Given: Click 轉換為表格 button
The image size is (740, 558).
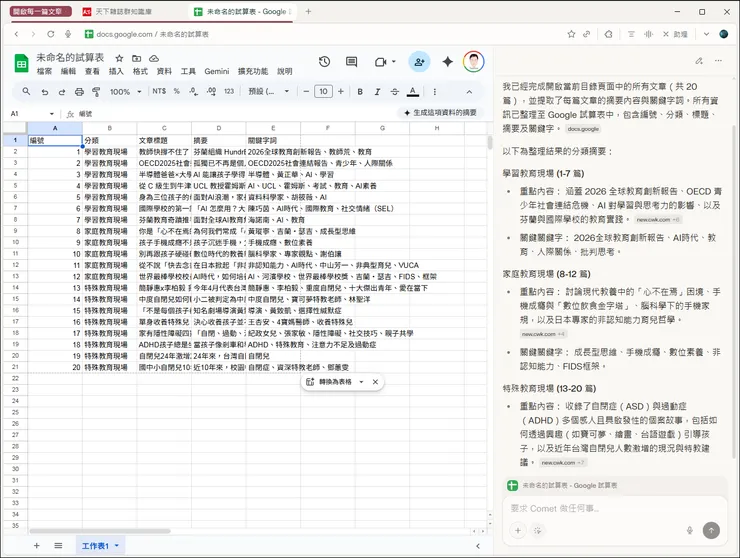Looking at the screenshot, I should coord(329,382).
